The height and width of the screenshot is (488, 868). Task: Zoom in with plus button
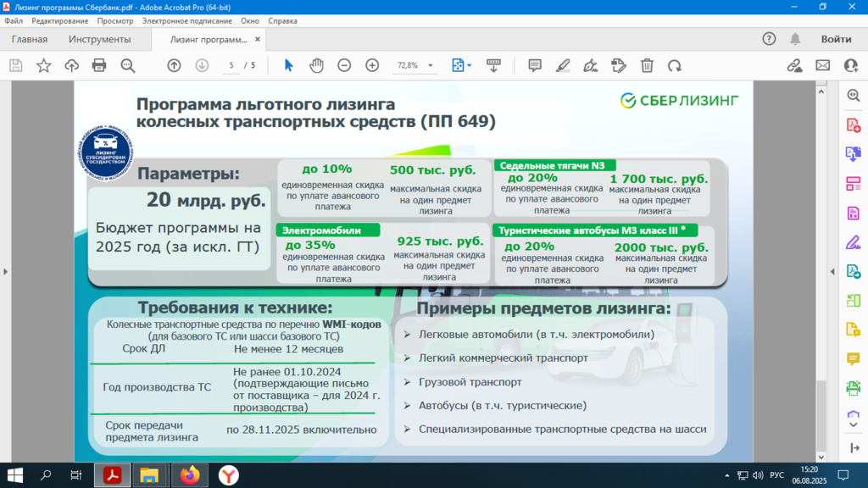pyautogui.click(x=372, y=65)
